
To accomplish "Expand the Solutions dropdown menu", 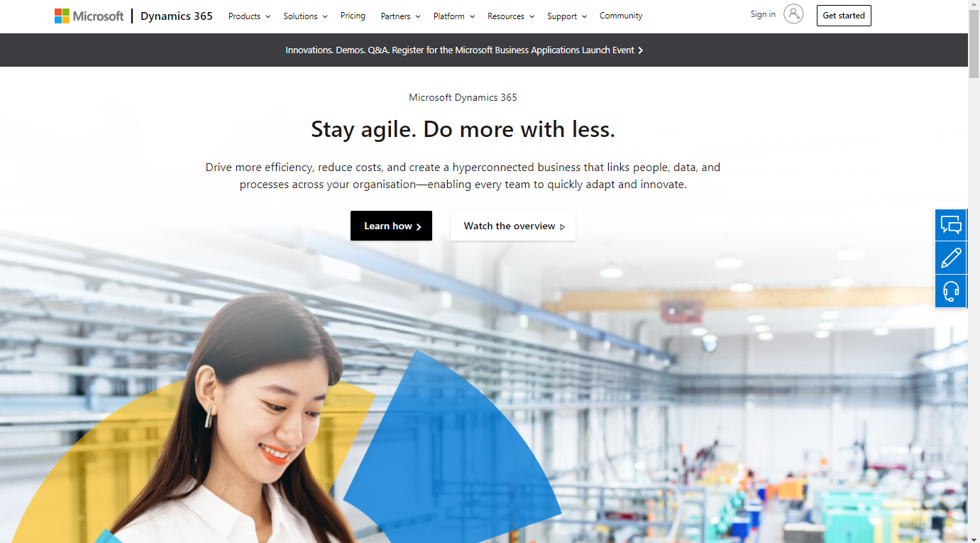I will pos(305,16).
